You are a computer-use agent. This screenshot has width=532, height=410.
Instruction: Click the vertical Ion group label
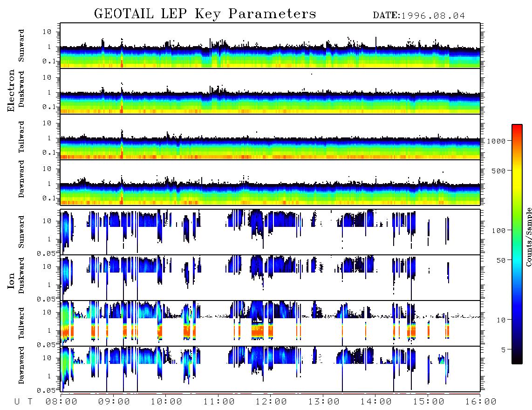[11, 280]
